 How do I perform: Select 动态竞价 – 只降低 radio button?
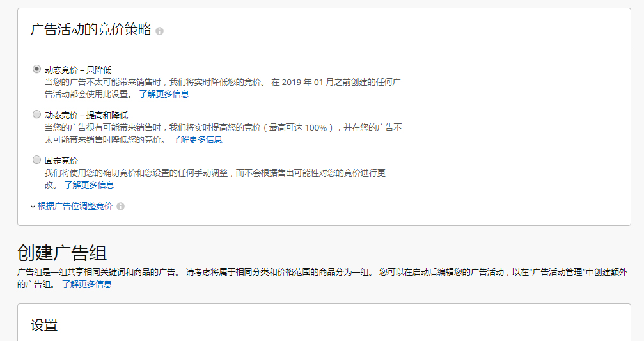tap(36, 69)
